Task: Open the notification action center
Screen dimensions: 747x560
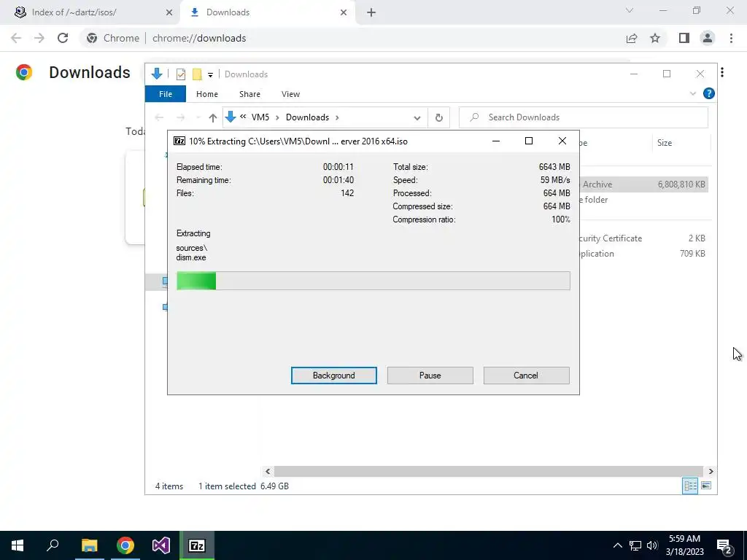Action: [x=724, y=545]
